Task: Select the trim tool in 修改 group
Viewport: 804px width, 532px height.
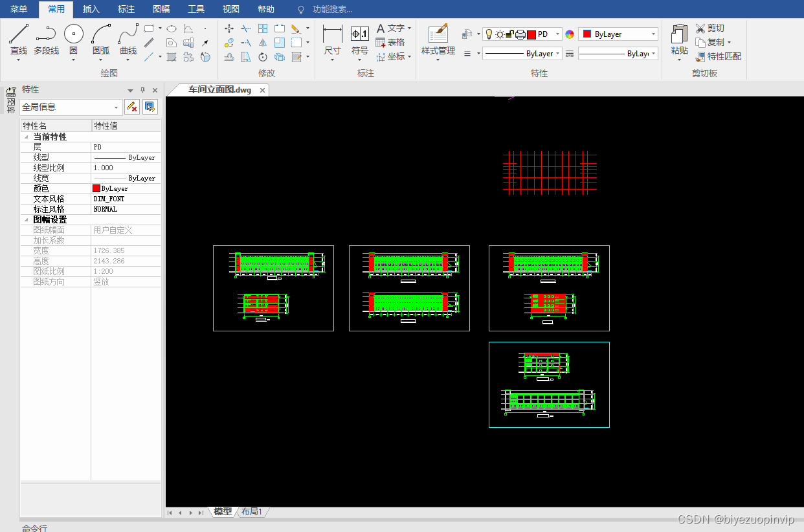Action: click(246, 28)
